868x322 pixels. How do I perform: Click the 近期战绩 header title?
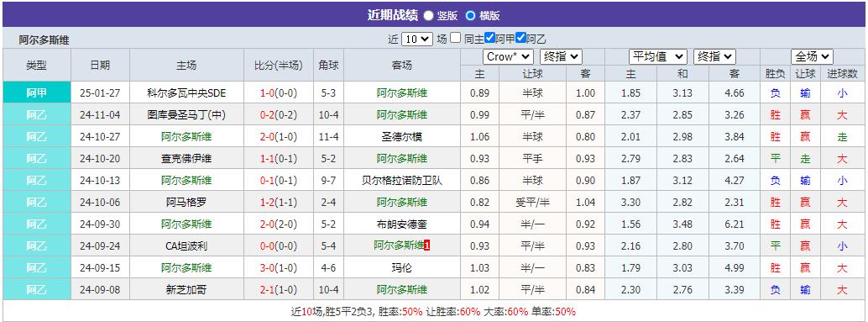click(392, 15)
